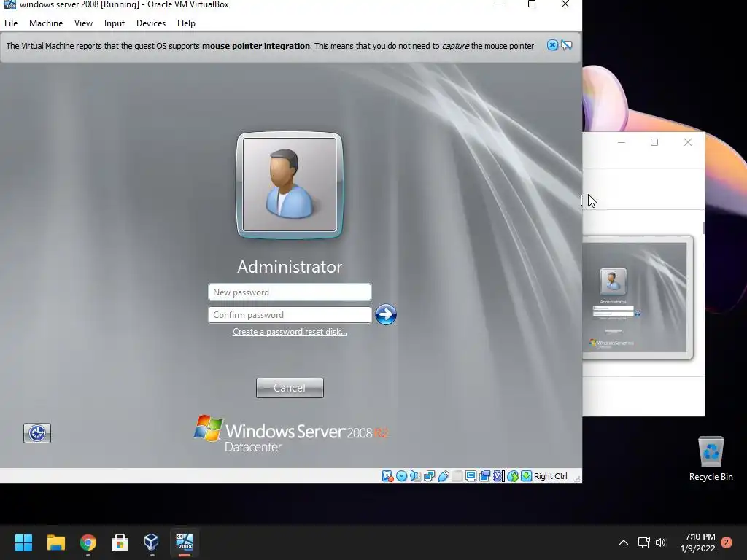Viewport: 747px width, 560px height.
Task: Click the recording status icon
Action: (484, 476)
